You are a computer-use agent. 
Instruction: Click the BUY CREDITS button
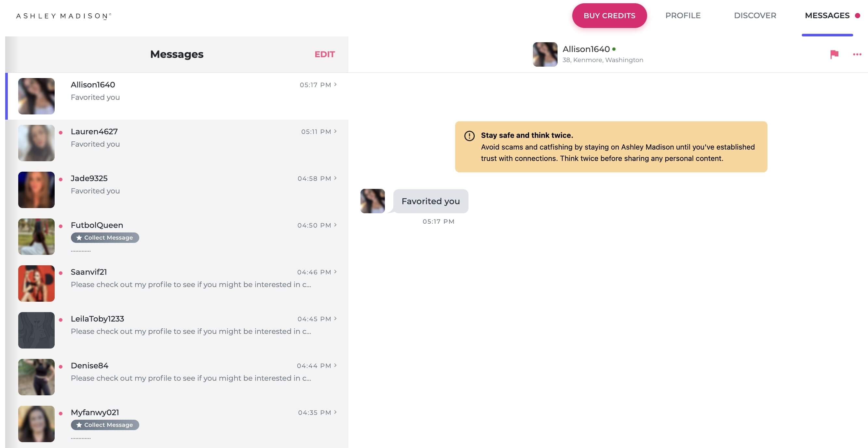(610, 16)
